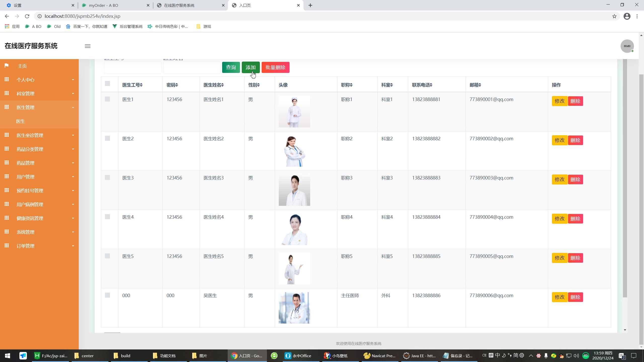Click grid icon next to 个人中心
644x362 pixels.
(x=7, y=79)
